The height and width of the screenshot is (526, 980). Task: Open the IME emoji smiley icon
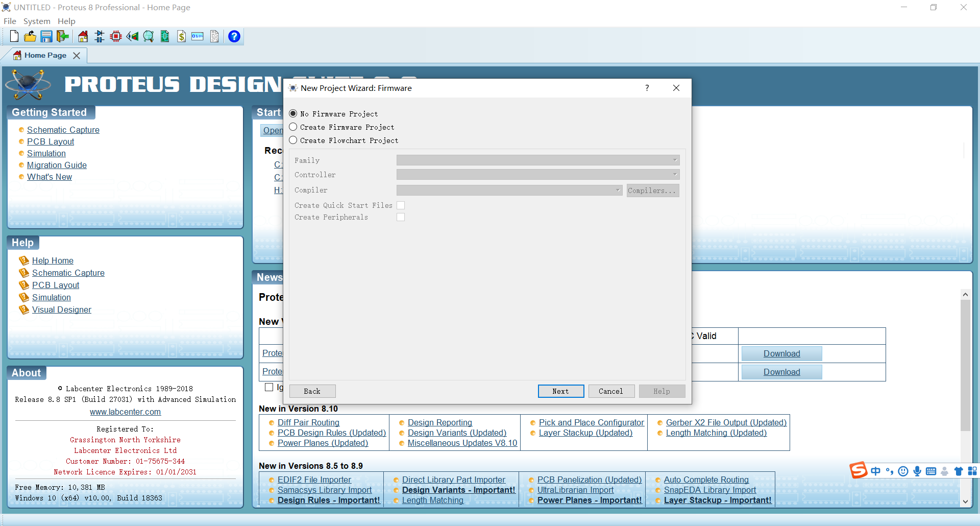903,471
